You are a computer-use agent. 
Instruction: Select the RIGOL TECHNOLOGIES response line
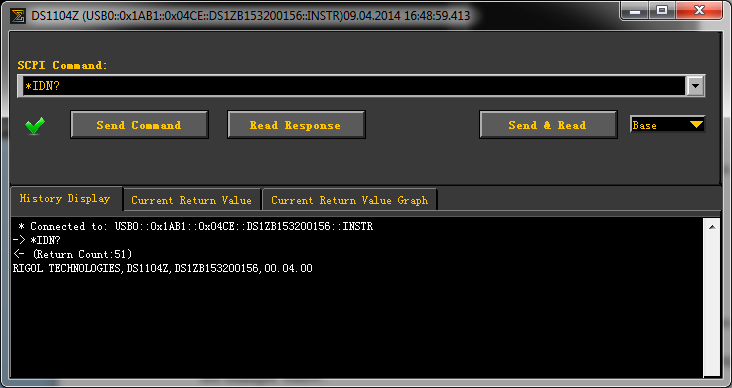(x=162, y=268)
